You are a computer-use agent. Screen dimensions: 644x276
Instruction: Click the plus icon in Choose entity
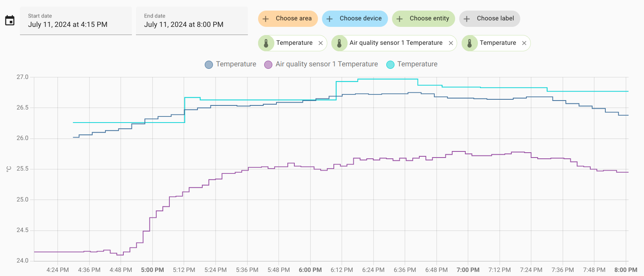click(400, 19)
